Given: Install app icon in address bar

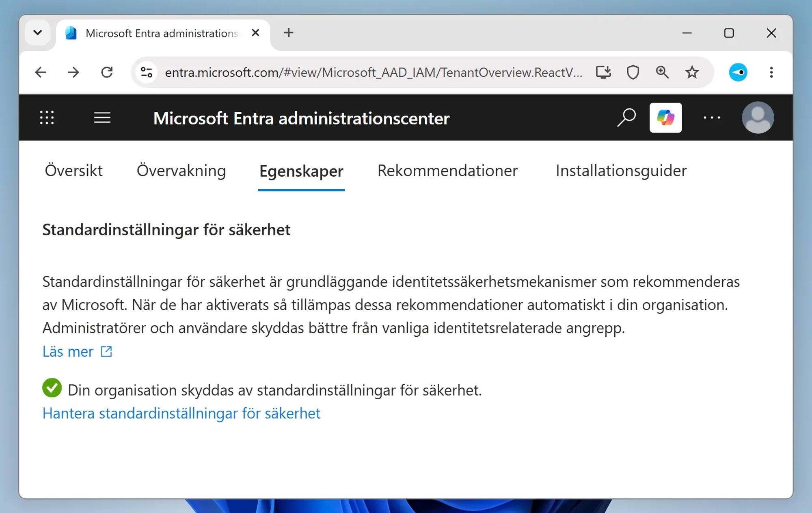Looking at the screenshot, I should 603,72.
